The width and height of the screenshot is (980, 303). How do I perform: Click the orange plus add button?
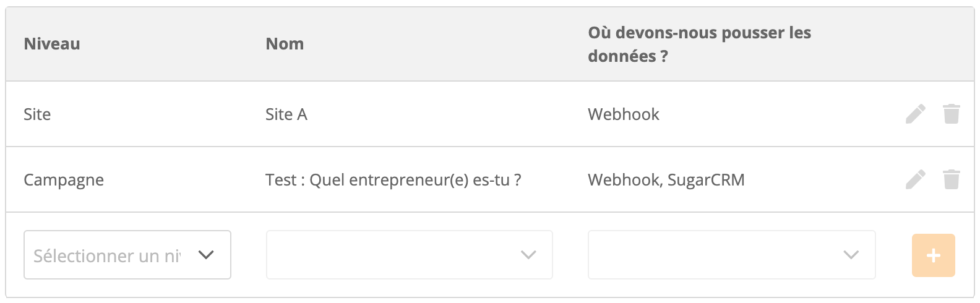coord(933,255)
